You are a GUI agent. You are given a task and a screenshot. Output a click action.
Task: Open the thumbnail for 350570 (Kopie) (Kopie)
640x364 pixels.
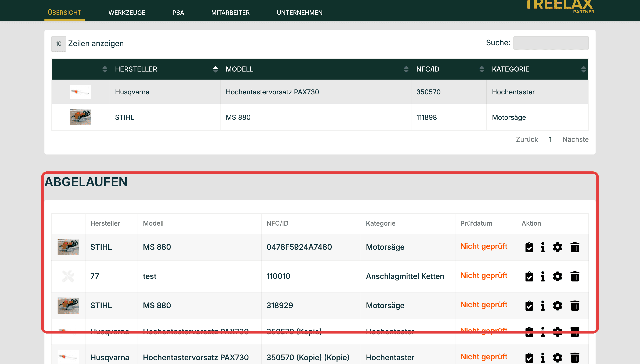pyautogui.click(x=68, y=357)
